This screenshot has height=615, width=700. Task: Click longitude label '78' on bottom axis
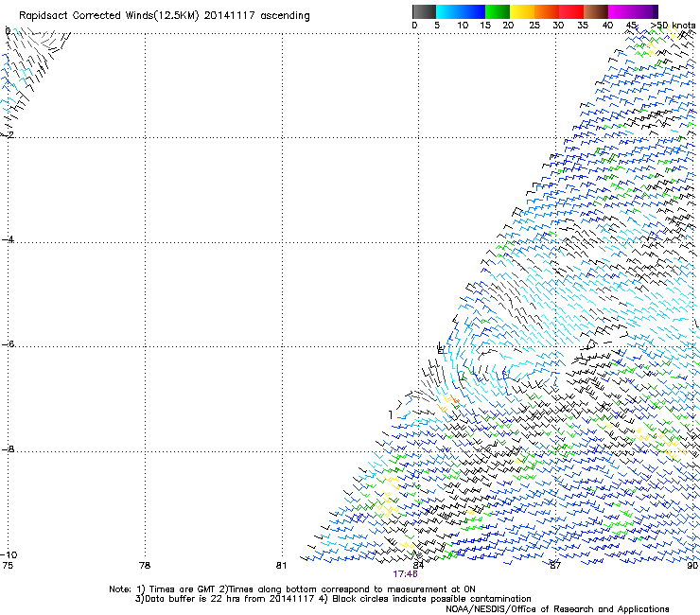145,566
